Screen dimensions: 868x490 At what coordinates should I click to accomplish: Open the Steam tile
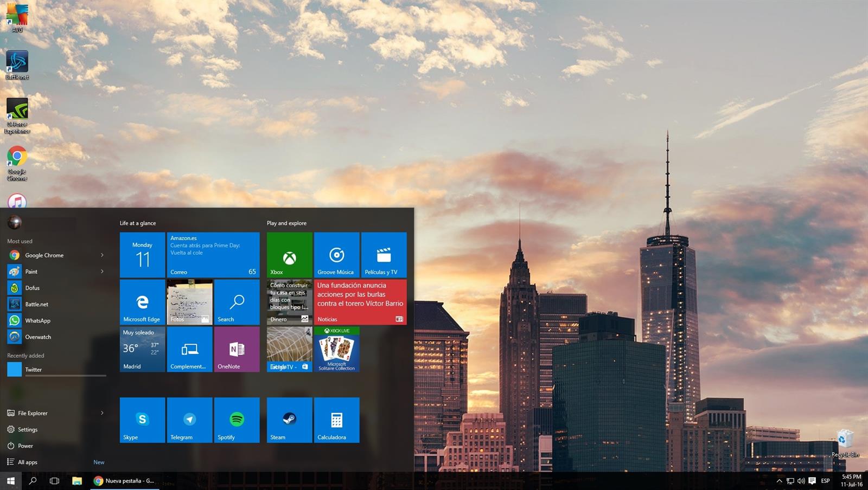click(289, 420)
